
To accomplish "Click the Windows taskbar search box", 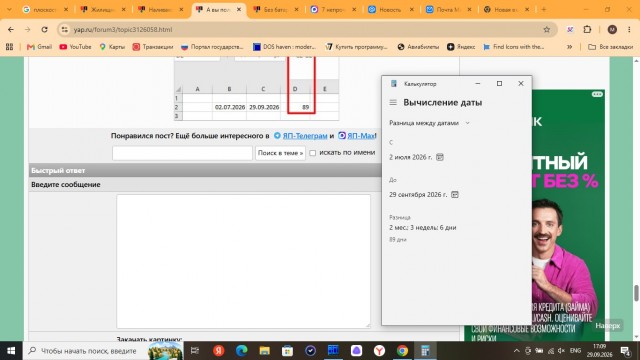I will (103, 351).
